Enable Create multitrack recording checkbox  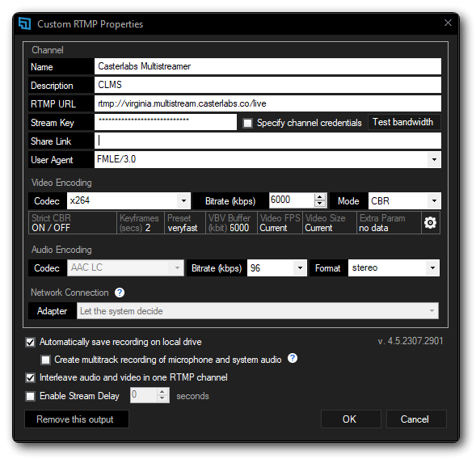click(x=45, y=360)
